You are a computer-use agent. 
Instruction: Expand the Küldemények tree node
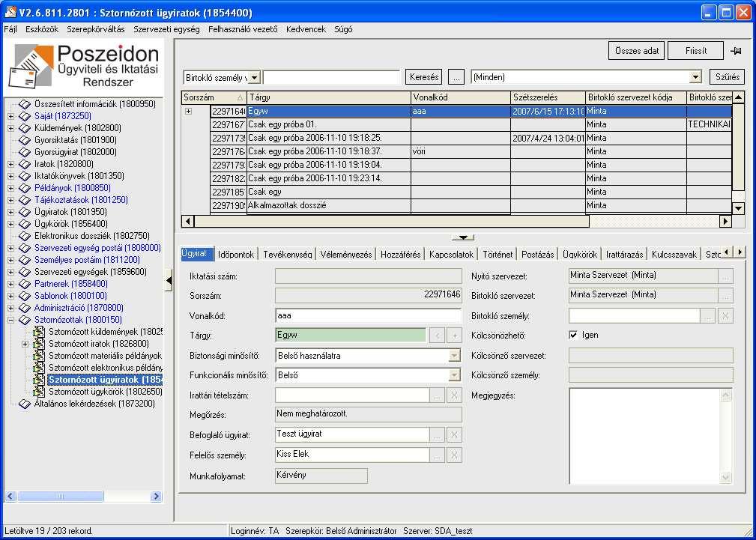(x=10, y=128)
